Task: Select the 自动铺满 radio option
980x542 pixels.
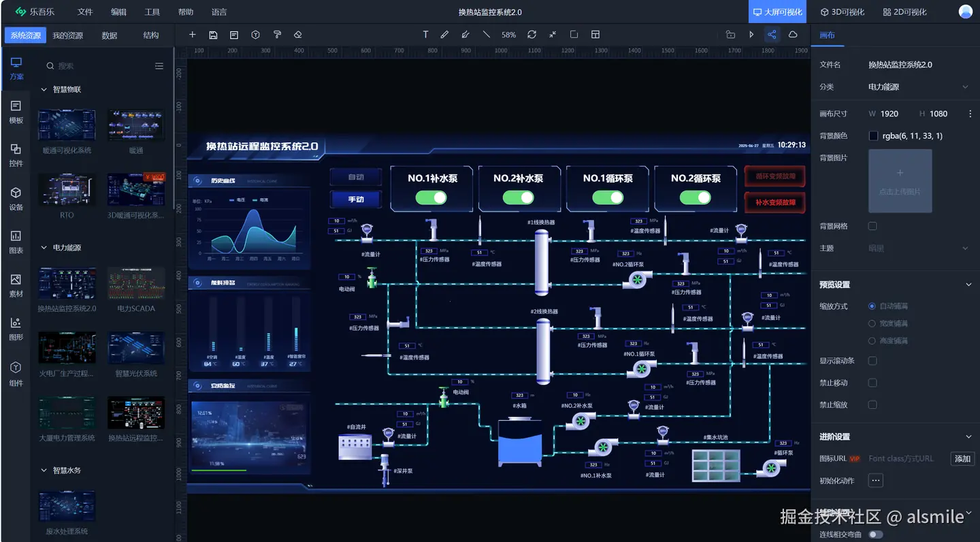Action: click(872, 306)
